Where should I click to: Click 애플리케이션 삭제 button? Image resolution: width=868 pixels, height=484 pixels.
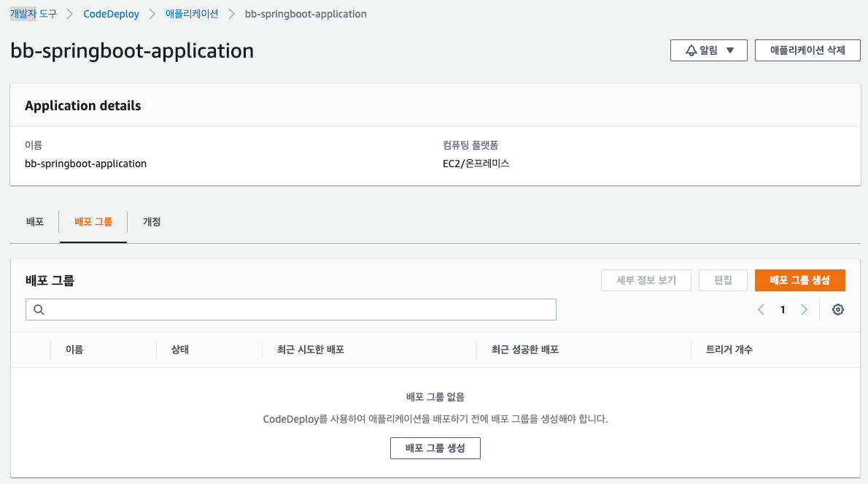coord(807,50)
